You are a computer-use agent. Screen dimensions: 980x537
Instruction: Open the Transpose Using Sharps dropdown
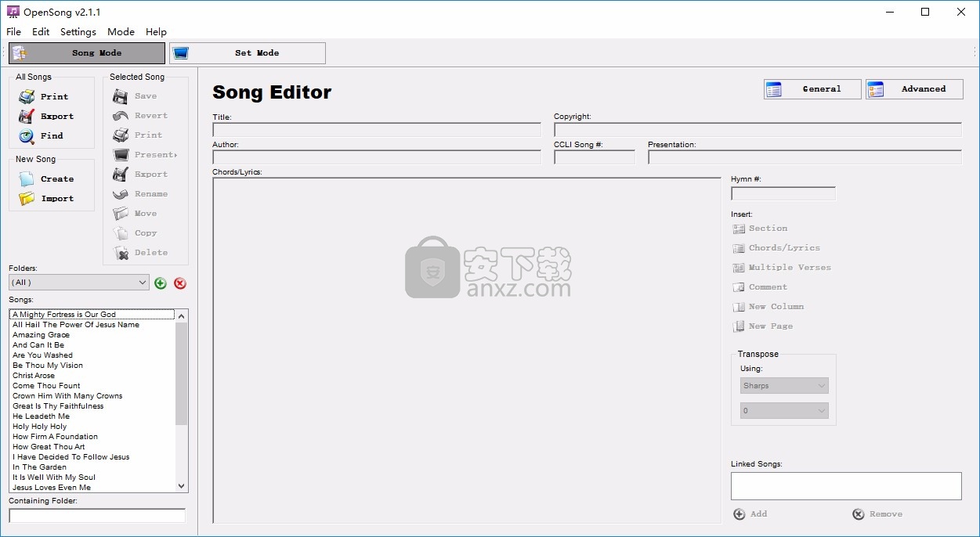click(x=784, y=386)
